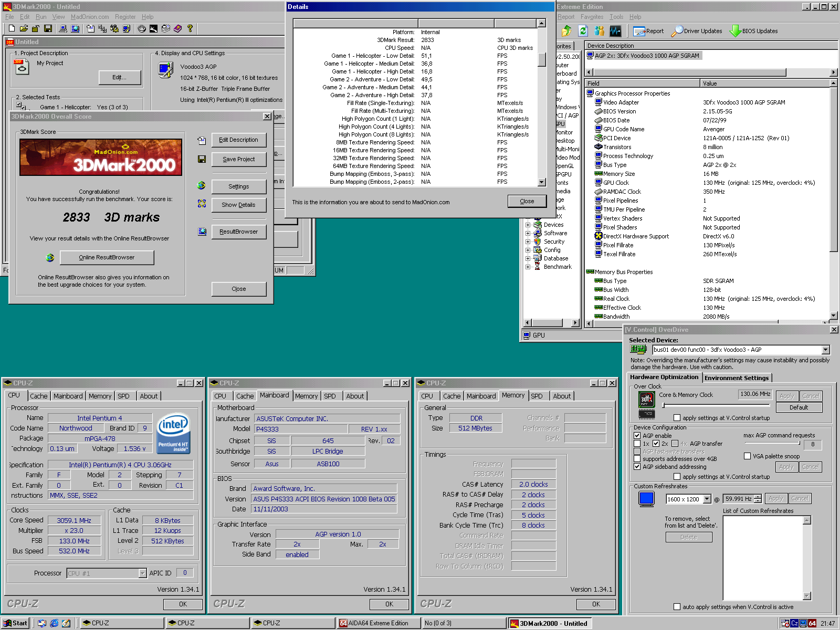
Task: Click the globe icon next to Online ResultBrowser
Action: coord(50,257)
